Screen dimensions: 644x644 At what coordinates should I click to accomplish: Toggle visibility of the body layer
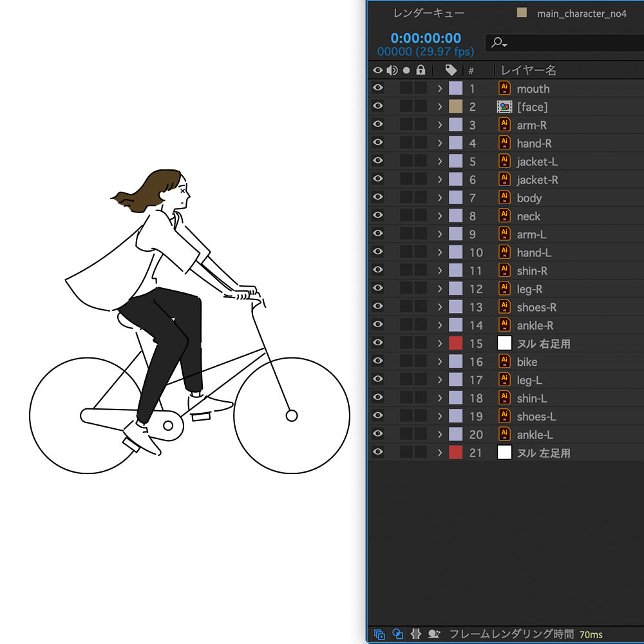[378, 198]
